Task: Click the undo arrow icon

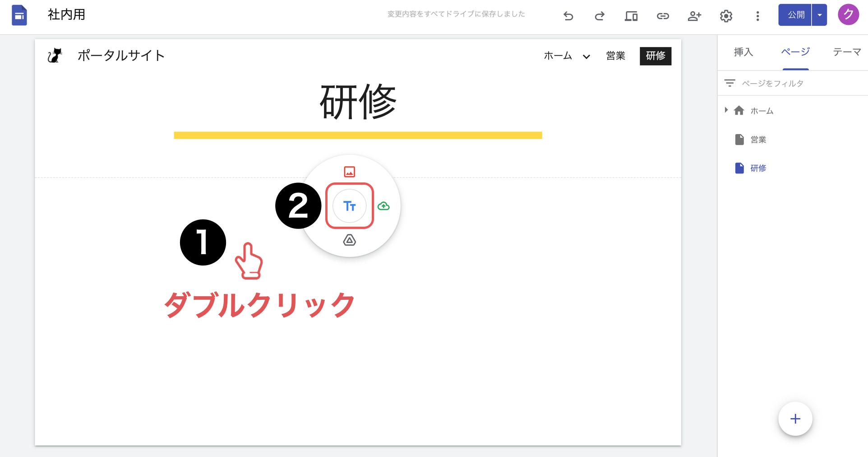Action: coord(568,16)
